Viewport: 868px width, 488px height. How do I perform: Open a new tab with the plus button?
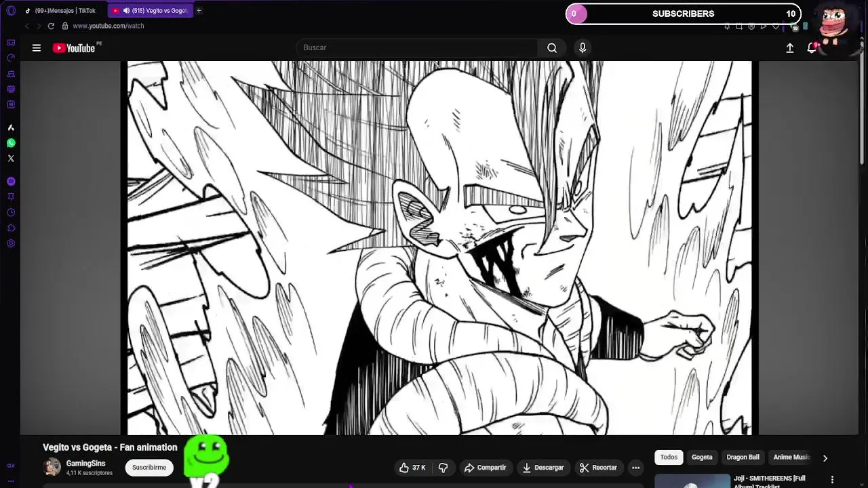tap(199, 11)
